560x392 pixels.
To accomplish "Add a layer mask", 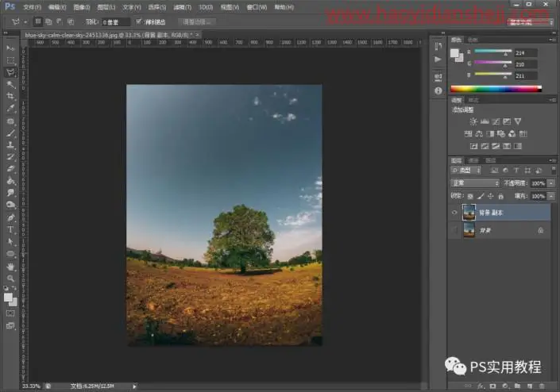I will [x=492, y=386].
